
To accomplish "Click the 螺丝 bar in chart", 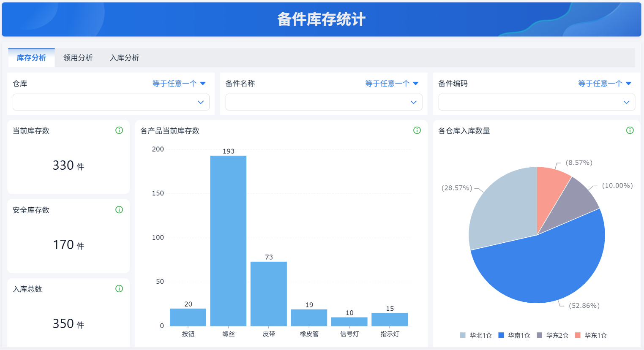I will 228,241.
